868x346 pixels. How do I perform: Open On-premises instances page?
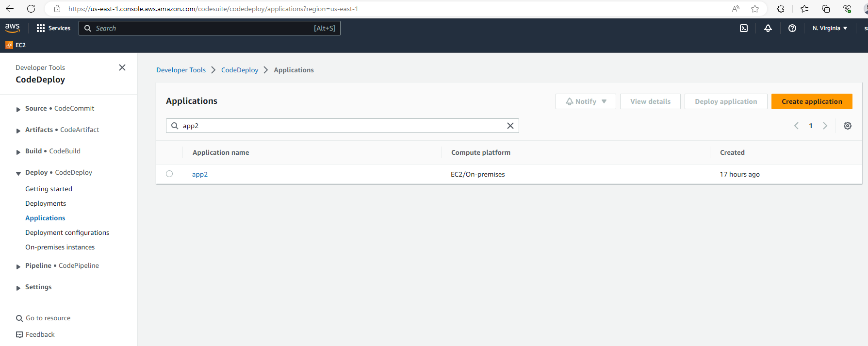tap(60, 247)
